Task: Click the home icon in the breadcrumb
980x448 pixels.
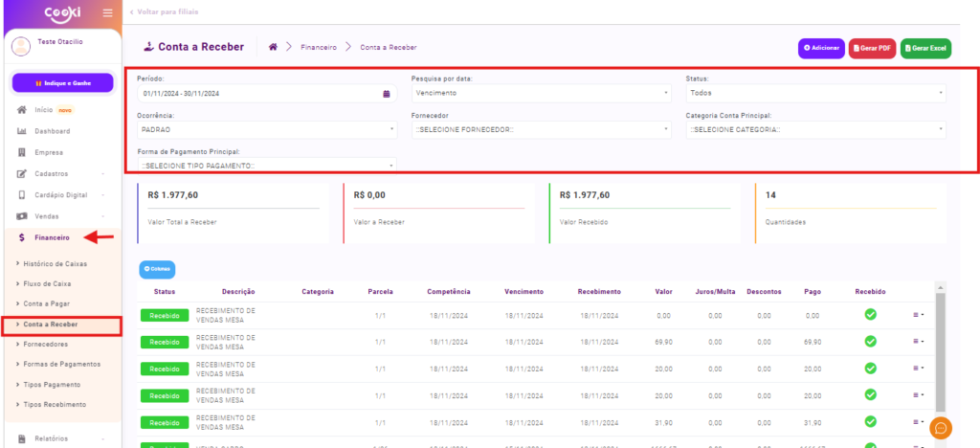Action: click(273, 47)
